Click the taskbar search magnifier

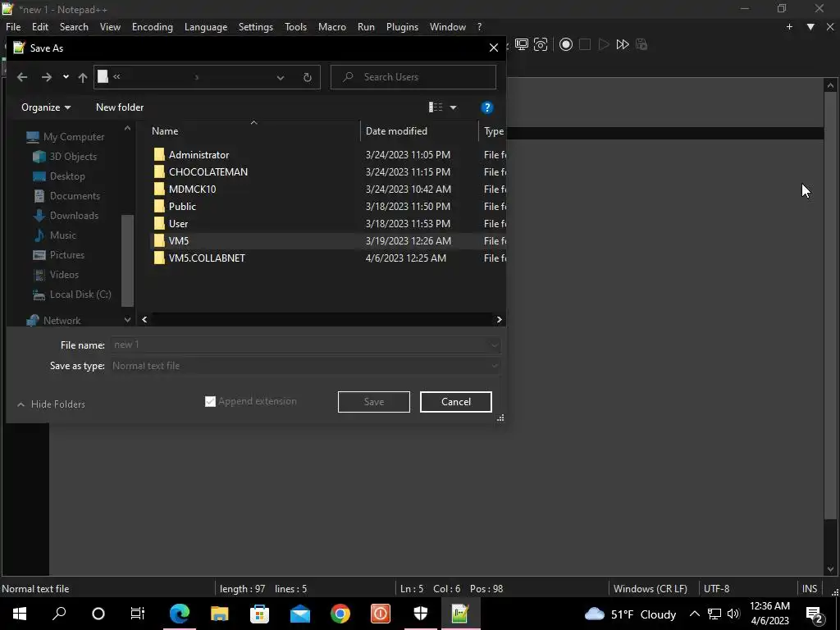(x=59, y=614)
